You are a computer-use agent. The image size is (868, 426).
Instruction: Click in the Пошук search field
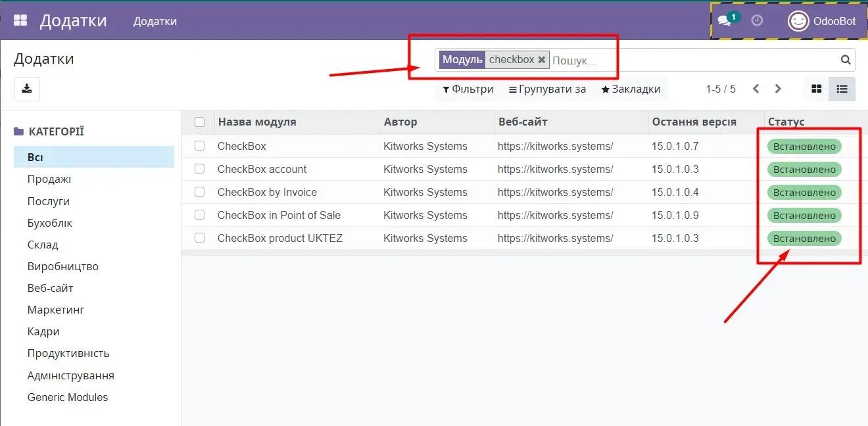coord(690,60)
